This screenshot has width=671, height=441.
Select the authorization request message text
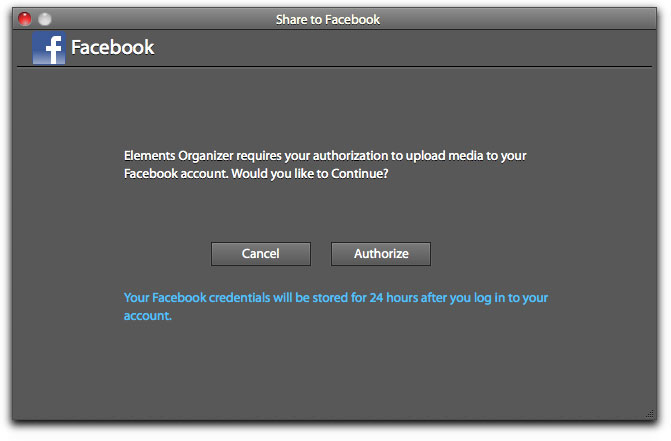coord(325,165)
